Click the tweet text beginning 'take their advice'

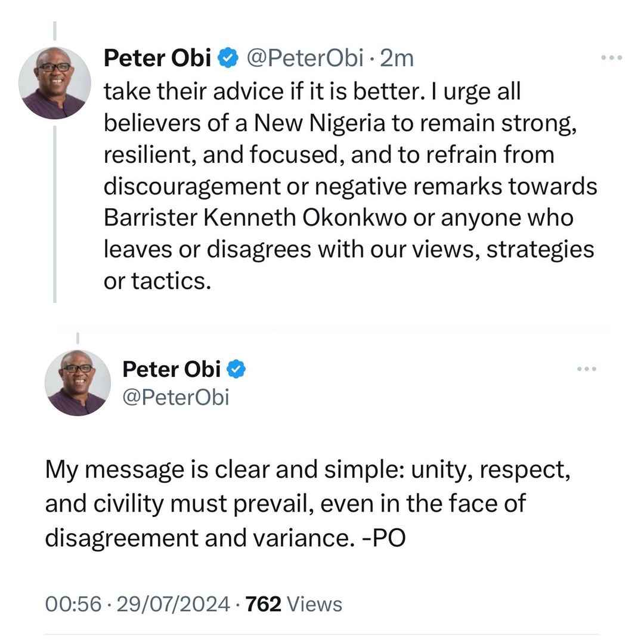[351, 187]
